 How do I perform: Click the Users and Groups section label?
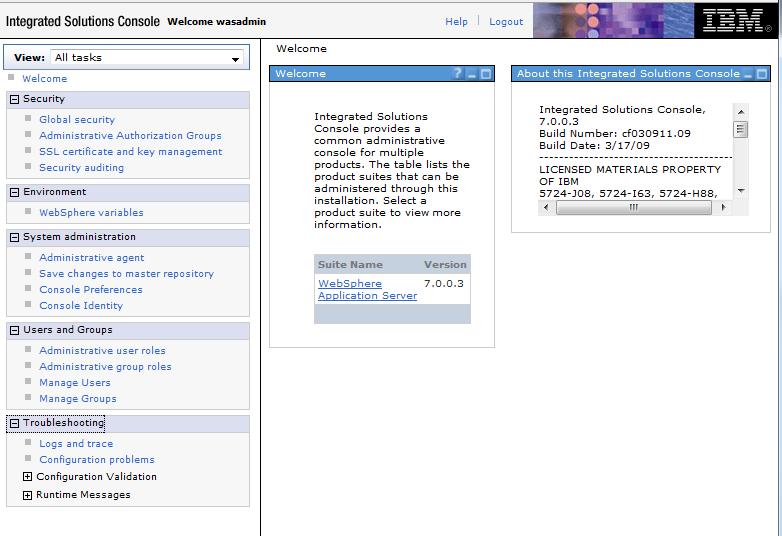(x=67, y=330)
